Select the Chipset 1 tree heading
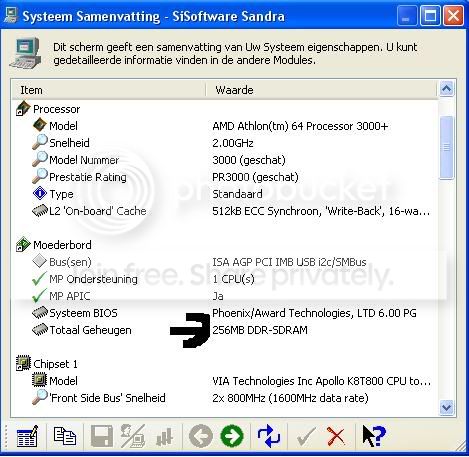469x457 pixels. [55, 364]
